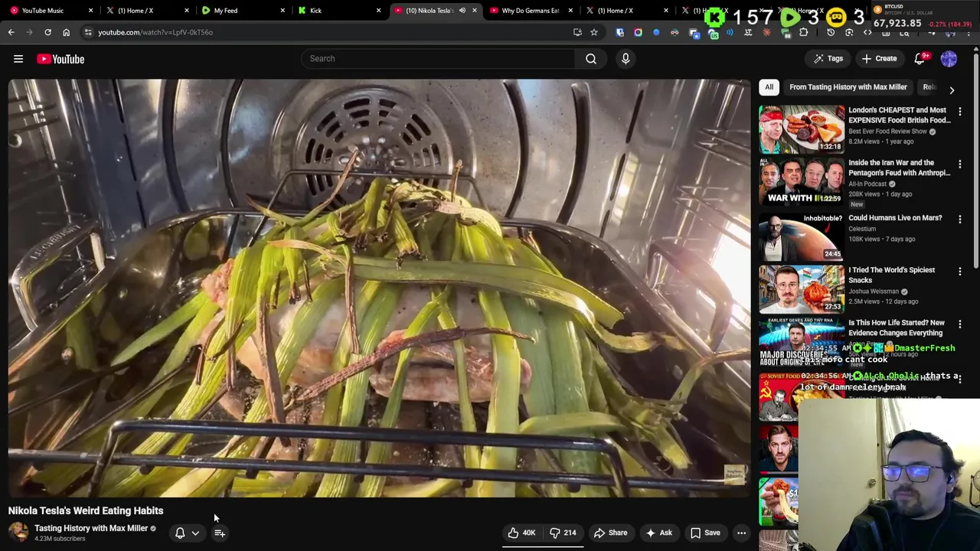
Task: Click the Nikola Tesla's Weird Eating Habits title
Action: (x=86, y=510)
